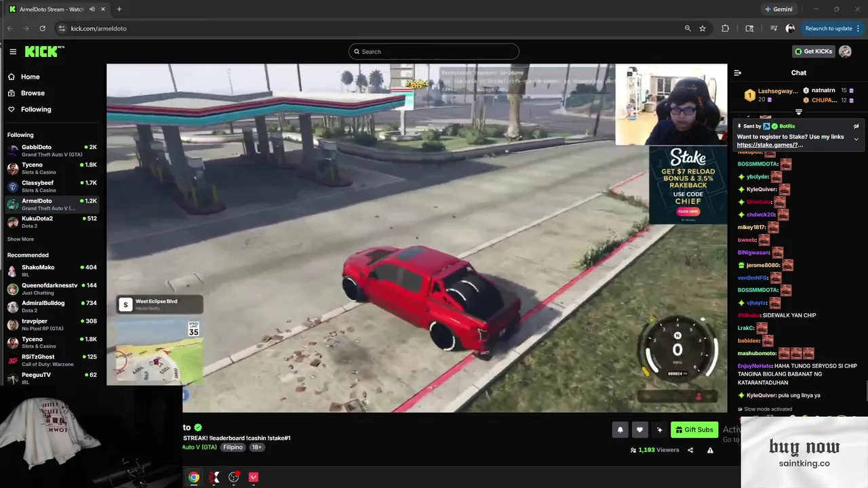Click the red X taskbar app icon
Viewport: 868px width, 488px height.
tap(214, 477)
